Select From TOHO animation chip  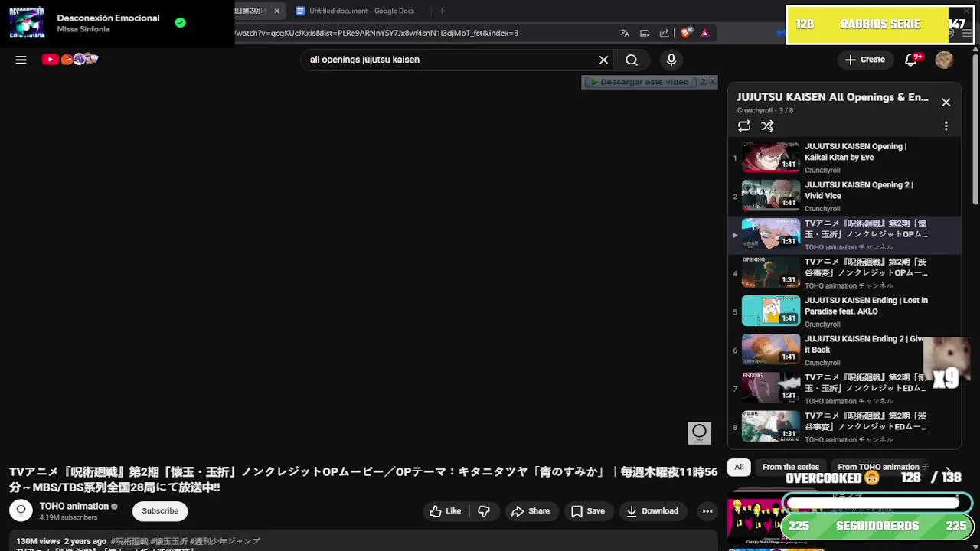pos(880,467)
